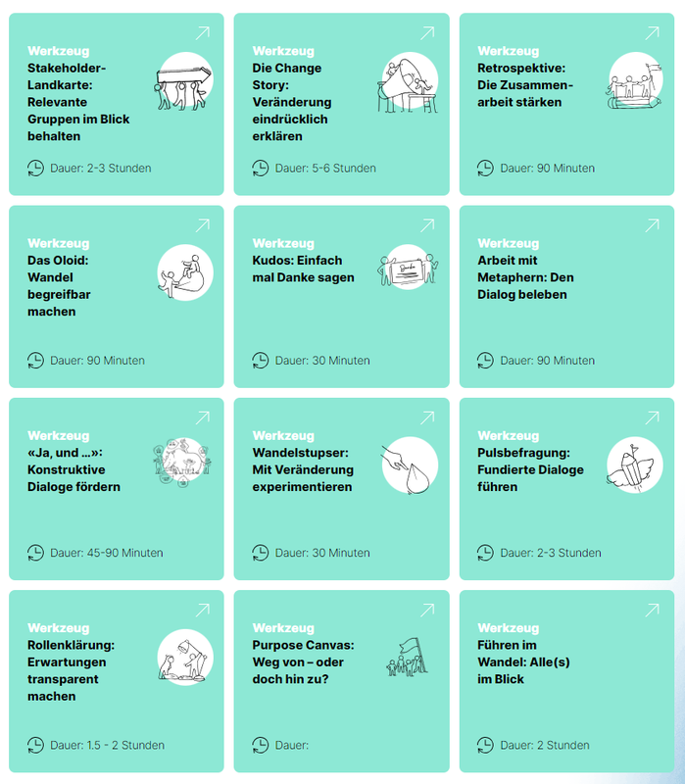
Task: Click the Rollenklärung illustration thumbnail
Action: point(185,657)
